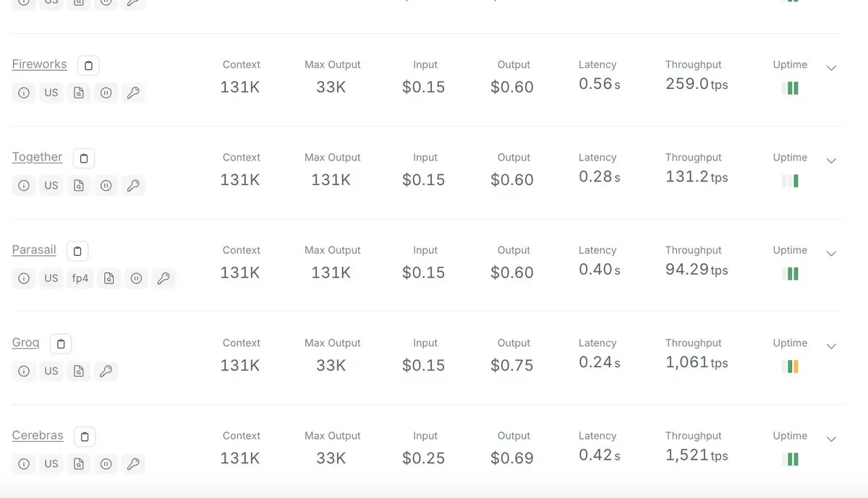
Task: Click the US region badge under Together
Action: [x=51, y=185]
